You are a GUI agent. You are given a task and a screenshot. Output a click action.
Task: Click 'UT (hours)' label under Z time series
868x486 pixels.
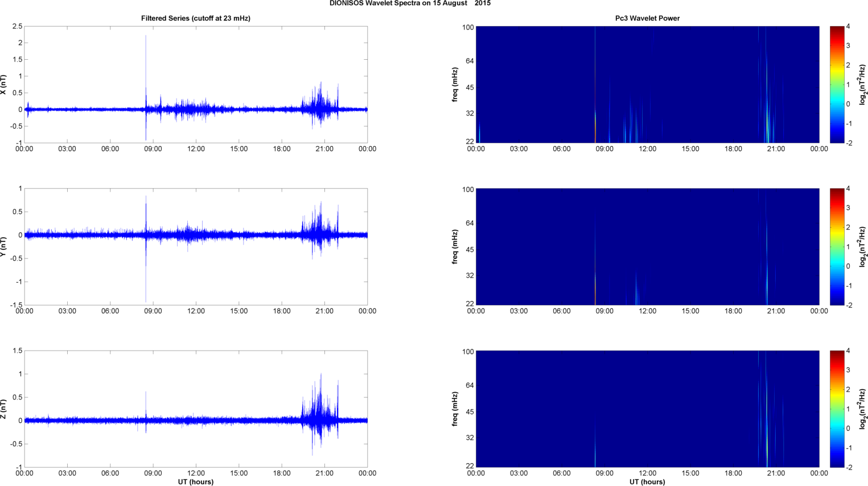(x=196, y=481)
